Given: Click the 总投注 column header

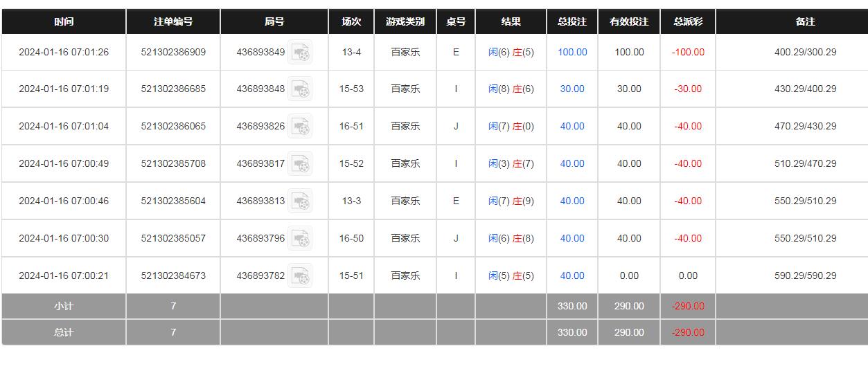Looking at the screenshot, I should (x=572, y=21).
